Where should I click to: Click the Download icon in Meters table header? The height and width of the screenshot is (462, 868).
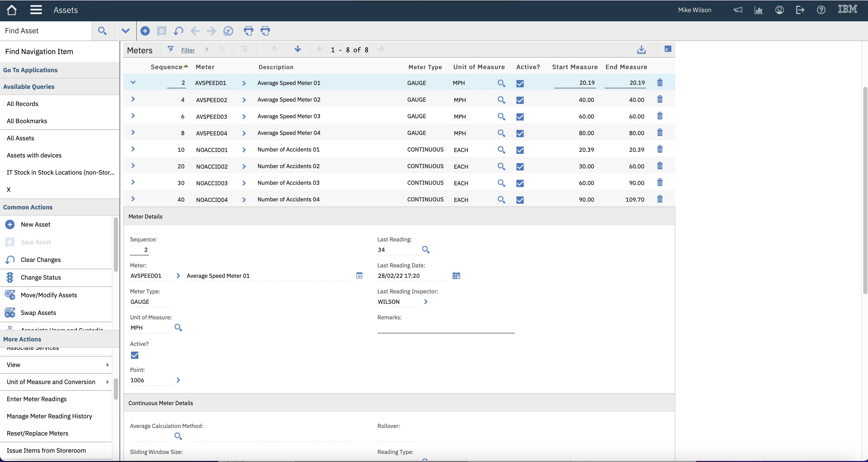coord(641,50)
